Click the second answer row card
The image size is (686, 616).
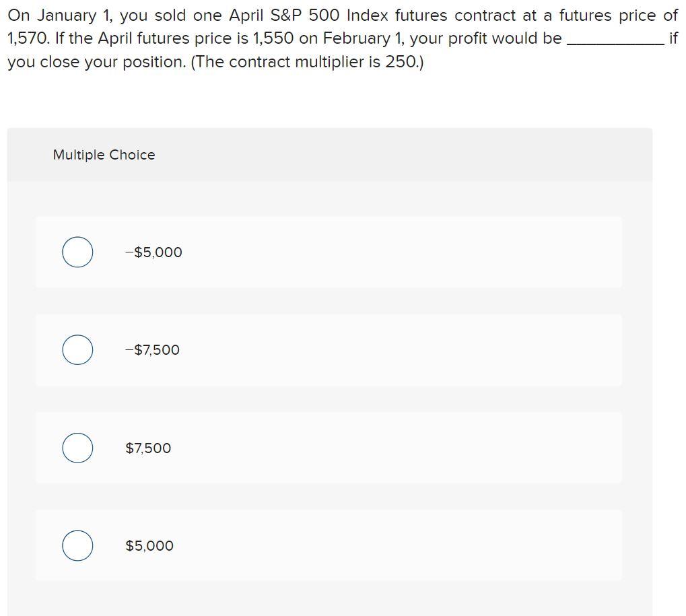tap(328, 349)
